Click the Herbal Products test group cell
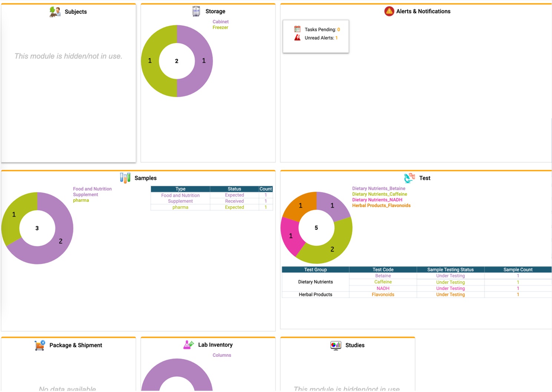Viewport: 552px width, 392px height. 315,294
